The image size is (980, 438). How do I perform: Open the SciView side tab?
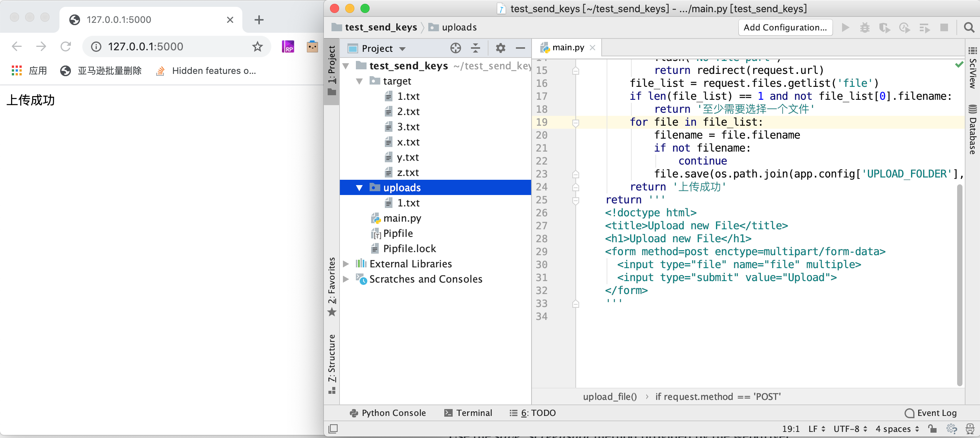(972, 68)
